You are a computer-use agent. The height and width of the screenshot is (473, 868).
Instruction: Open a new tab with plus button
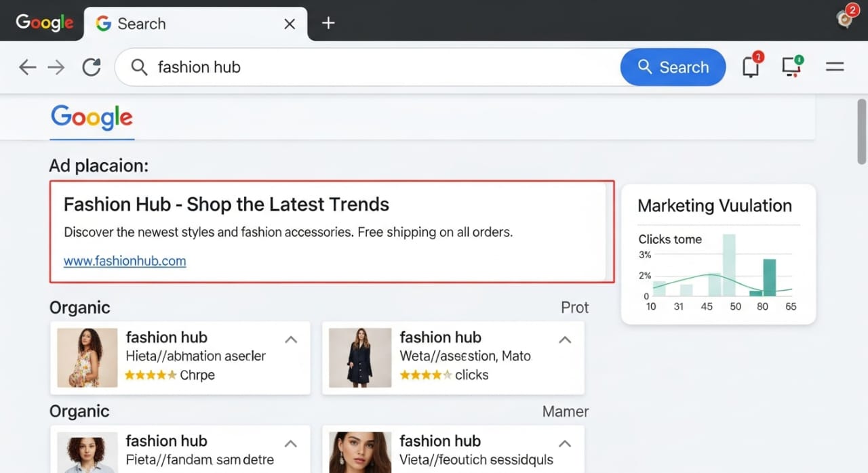(328, 23)
